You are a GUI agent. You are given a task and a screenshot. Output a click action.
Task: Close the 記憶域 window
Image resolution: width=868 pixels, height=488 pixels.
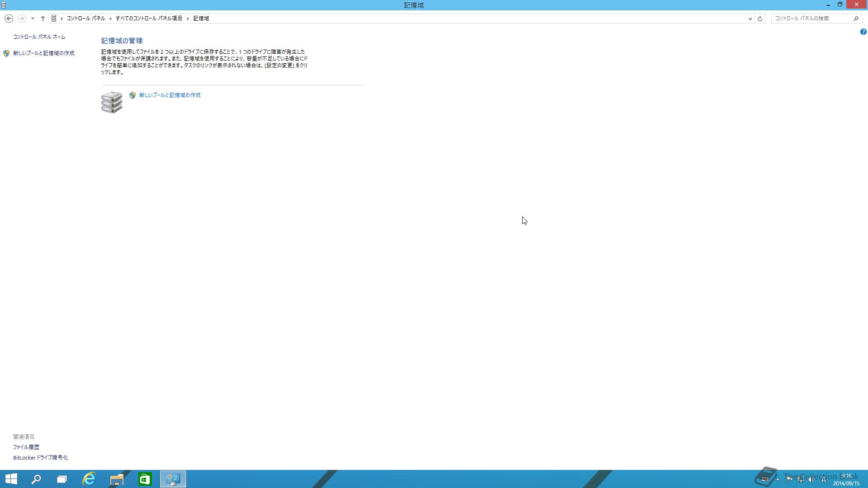tap(857, 5)
